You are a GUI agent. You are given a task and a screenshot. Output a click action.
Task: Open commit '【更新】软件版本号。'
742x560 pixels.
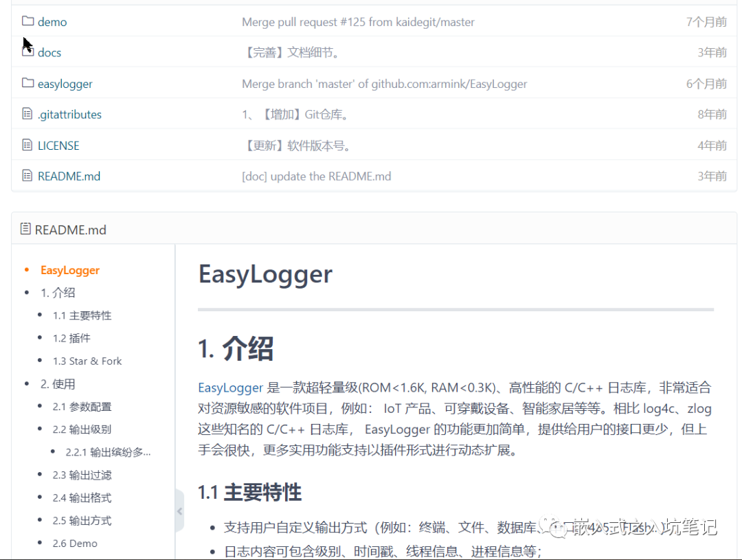pyautogui.click(x=297, y=146)
